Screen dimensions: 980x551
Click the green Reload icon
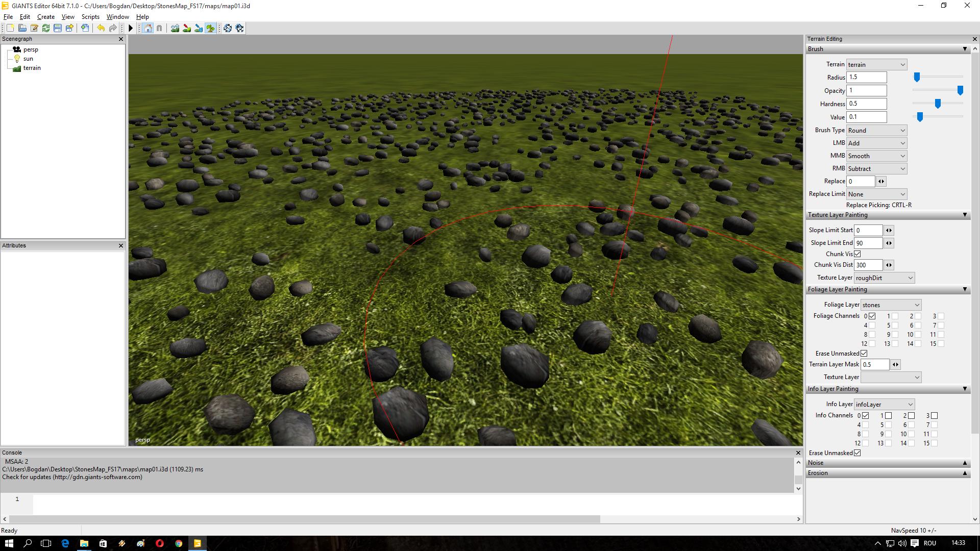coord(46,28)
